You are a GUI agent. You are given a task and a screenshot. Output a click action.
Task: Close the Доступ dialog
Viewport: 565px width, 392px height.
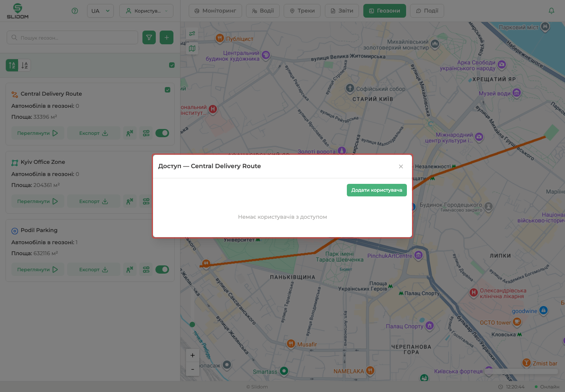pyautogui.click(x=401, y=167)
